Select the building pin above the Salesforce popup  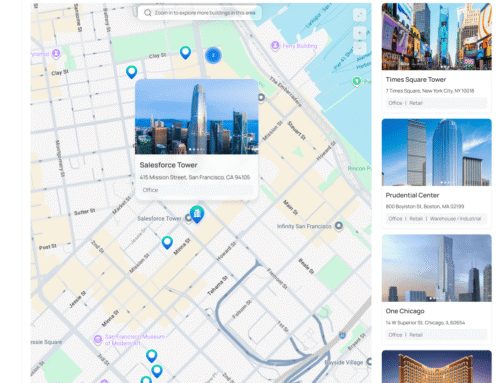[132, 72]
